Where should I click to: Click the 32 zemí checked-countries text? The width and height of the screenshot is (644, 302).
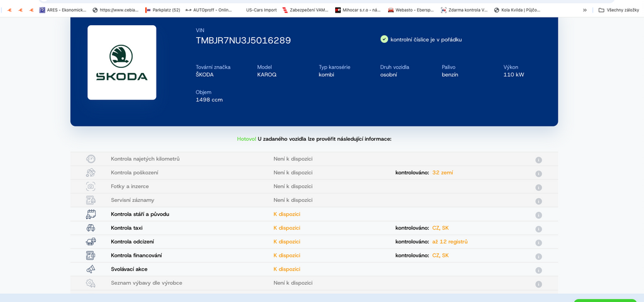point(443,172)
